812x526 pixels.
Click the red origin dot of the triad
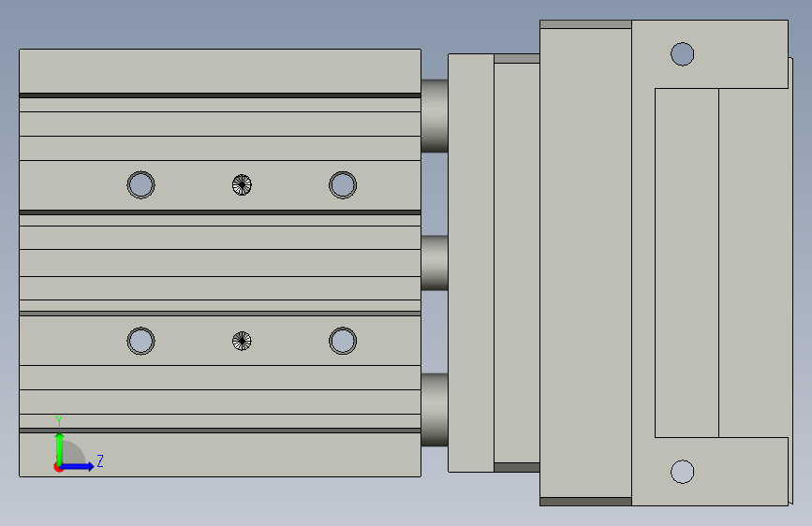[58, 467]
